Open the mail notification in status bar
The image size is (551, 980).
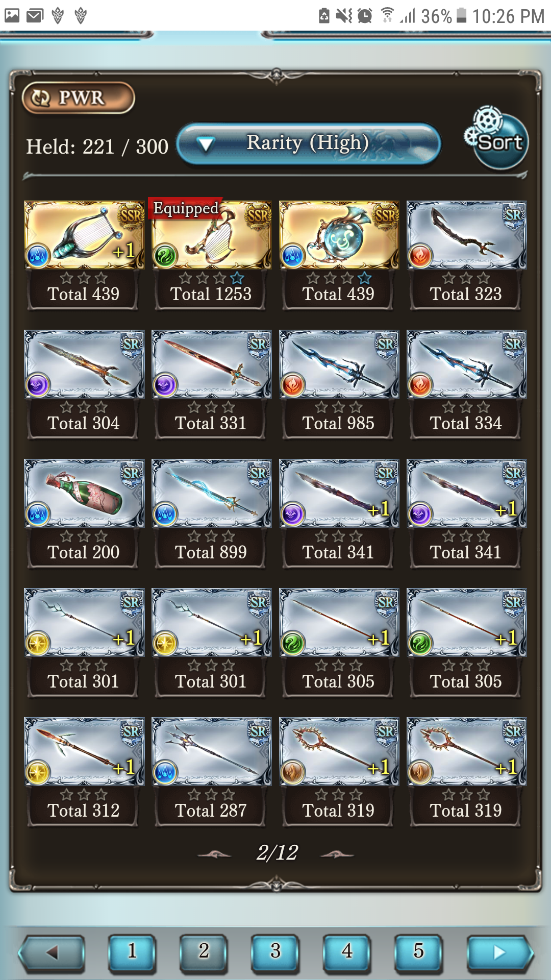tap(35, 16)
